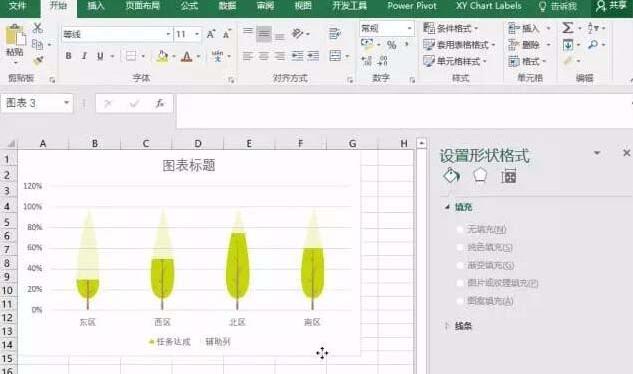Click the Paste clipboard icon
This screenshot has height=374, width=633.
15,36
